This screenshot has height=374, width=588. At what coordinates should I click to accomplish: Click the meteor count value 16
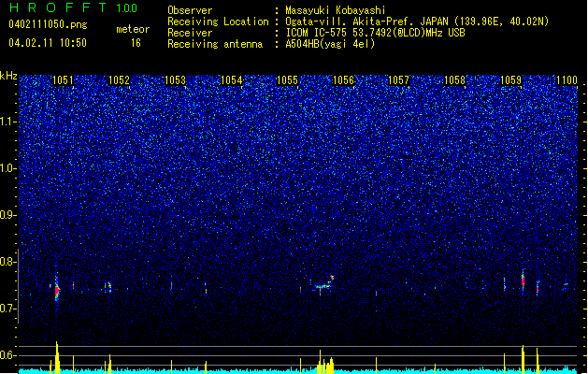tap(136, 43)
